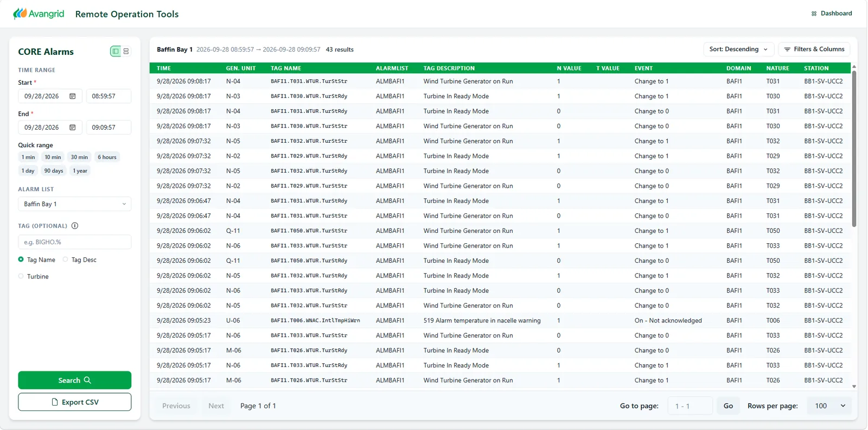Open the Rows per page dropdown
The image size is (868, 430).
pos(829,406)
